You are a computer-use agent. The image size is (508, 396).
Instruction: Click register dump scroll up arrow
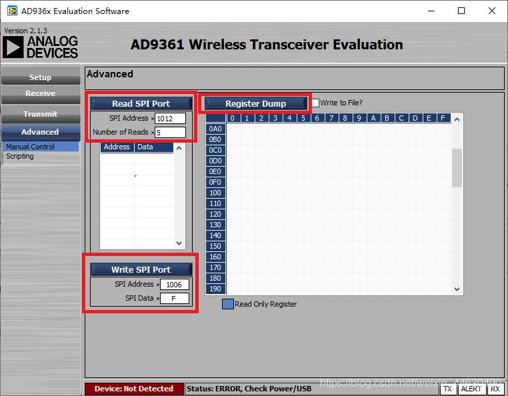(457, 119)
